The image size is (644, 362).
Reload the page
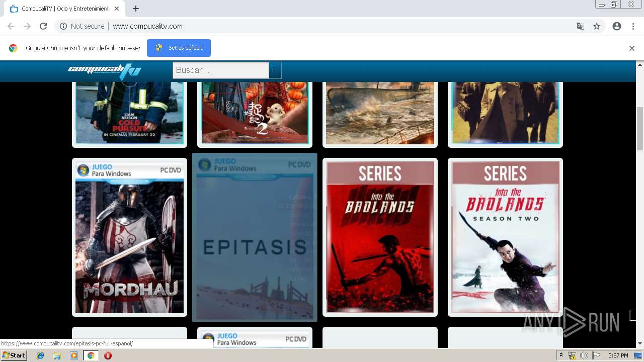pyautogui.click(x=43, y=26)
